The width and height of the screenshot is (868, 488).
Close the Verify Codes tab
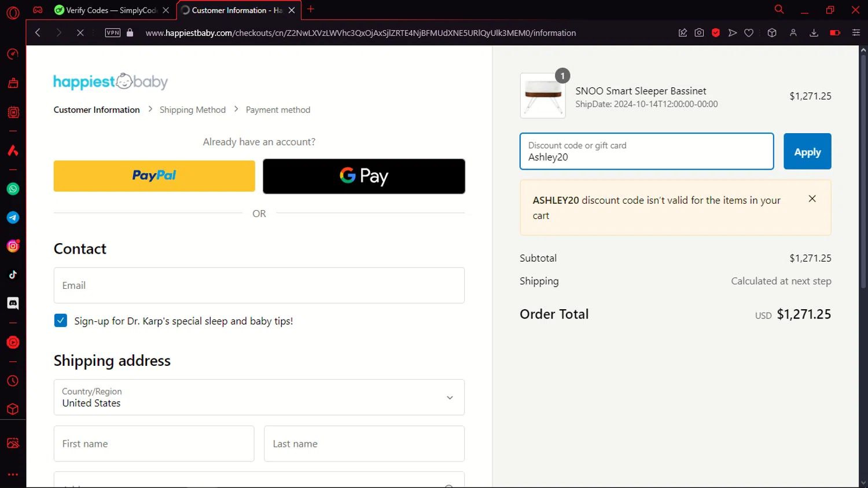[166, 10]
